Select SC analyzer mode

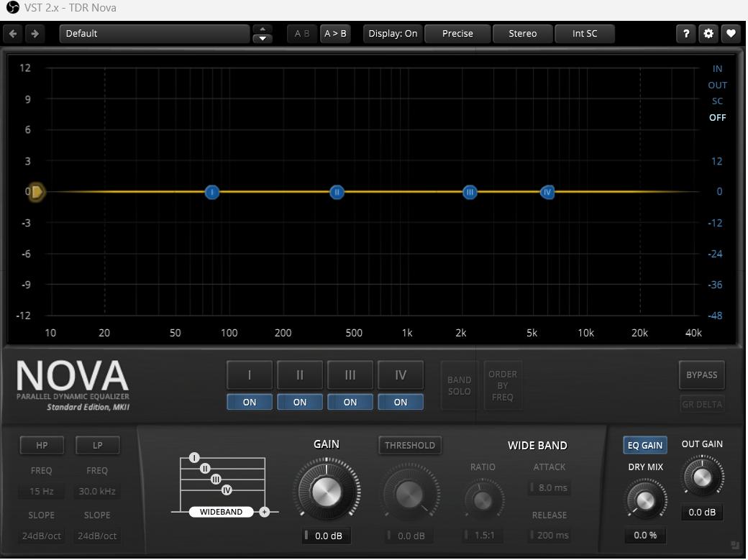717,101
